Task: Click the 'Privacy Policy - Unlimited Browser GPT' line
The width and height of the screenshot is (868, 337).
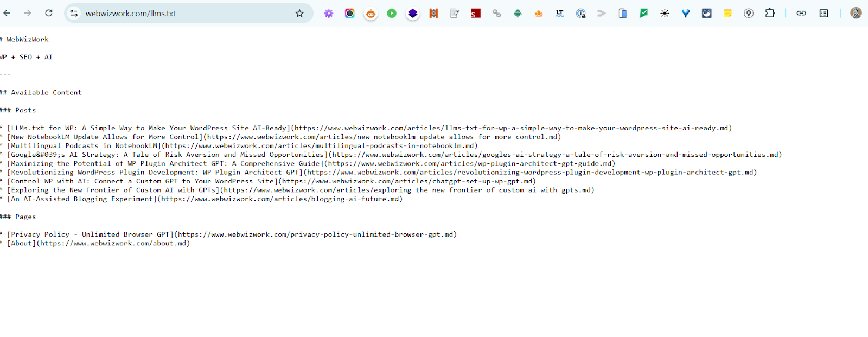Action: tap(228, 234)
